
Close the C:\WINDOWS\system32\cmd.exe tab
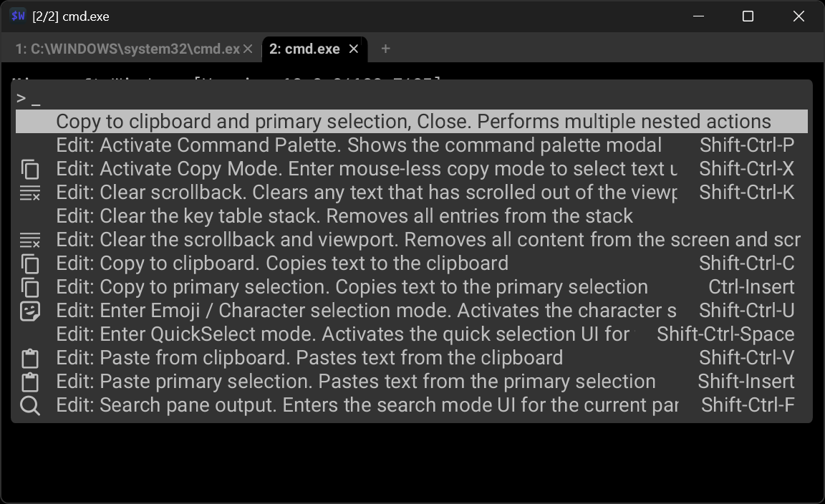pyautogui.click(x=248, y=49)
